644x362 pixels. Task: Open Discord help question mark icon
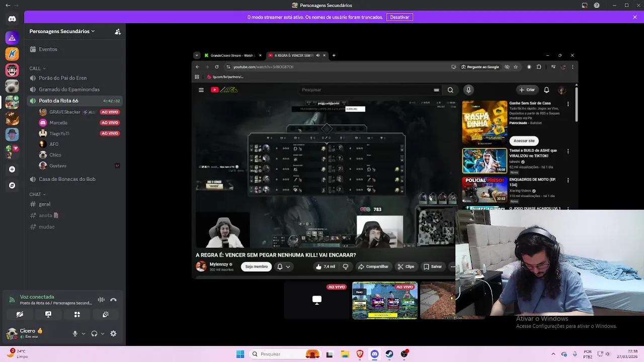pyautogui.click(x=597, y=6)
